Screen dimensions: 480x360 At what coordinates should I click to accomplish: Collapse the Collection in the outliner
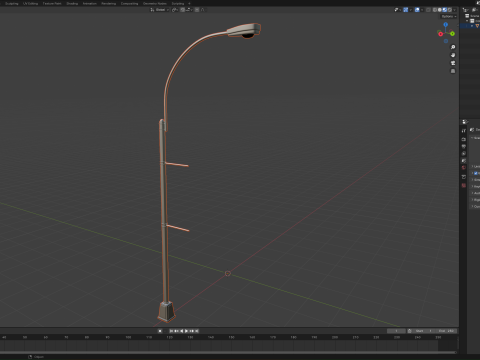click(467, 21)
